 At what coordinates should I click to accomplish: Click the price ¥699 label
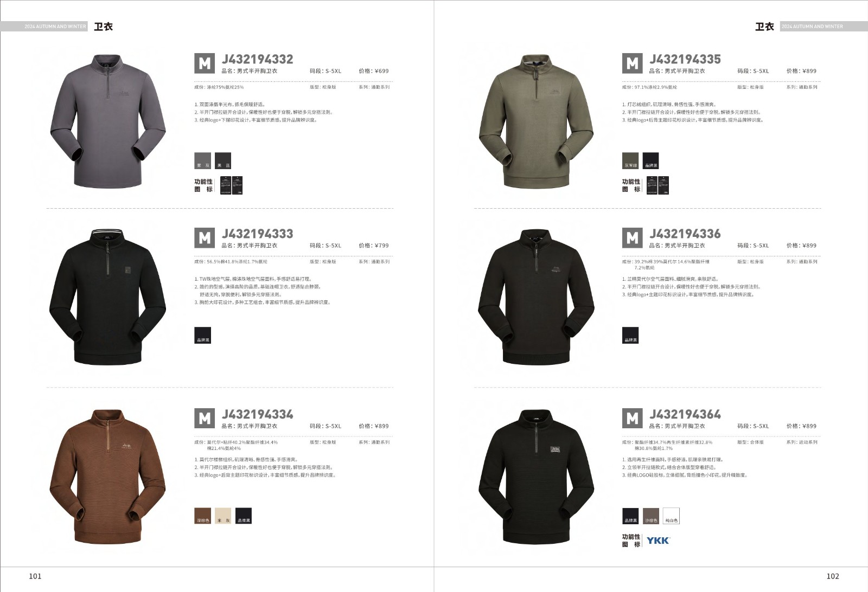(x=374, y=71)
